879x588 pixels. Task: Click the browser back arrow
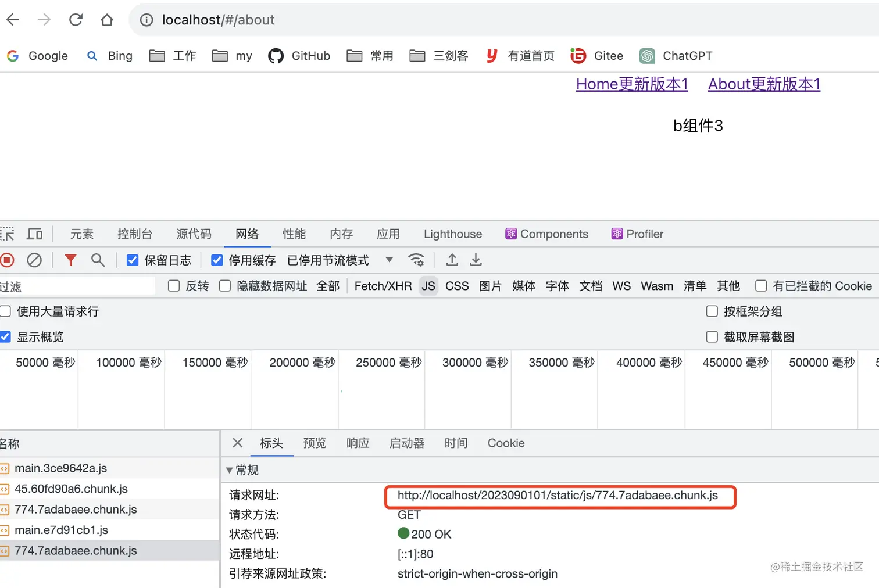tap(13, 20)
